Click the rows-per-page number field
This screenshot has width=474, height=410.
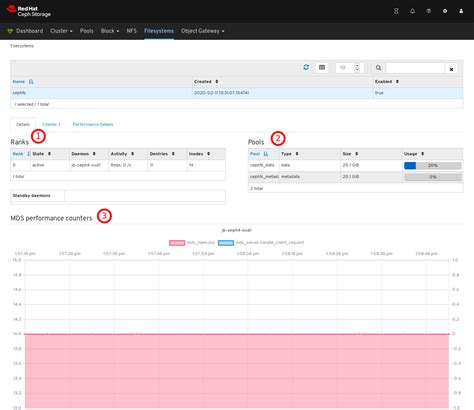click(x=345, y=68)
